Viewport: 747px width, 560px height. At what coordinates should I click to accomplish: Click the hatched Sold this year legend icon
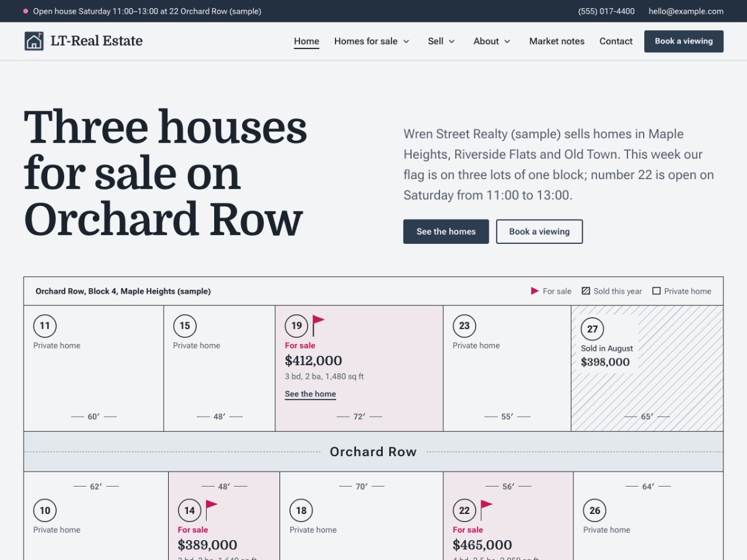coord(586,291)
